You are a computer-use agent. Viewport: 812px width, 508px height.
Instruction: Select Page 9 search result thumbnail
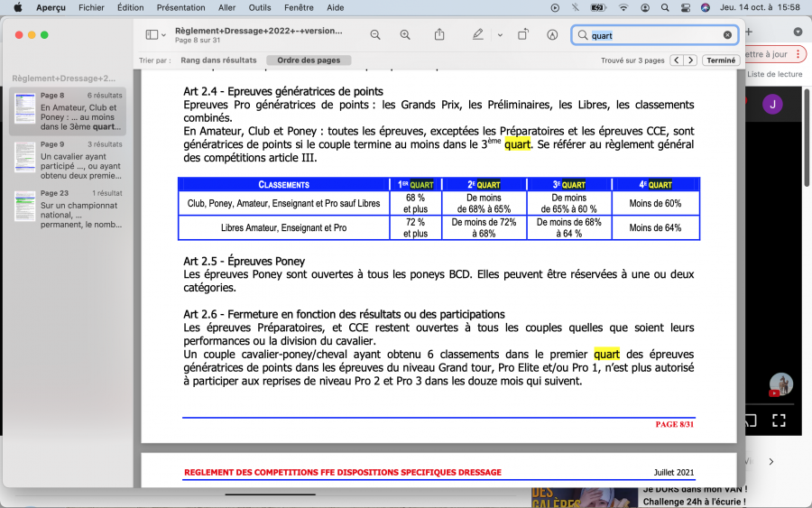68,161
